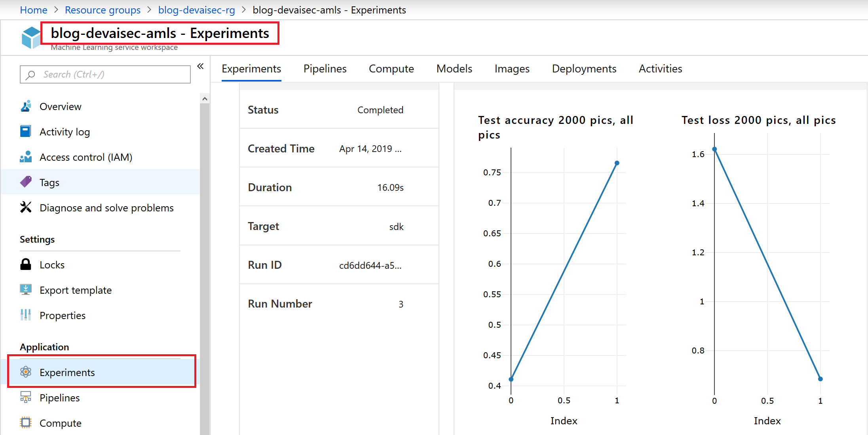
Task: Focus the Search (Ctrl+/) input box
Action: point(105,74)
